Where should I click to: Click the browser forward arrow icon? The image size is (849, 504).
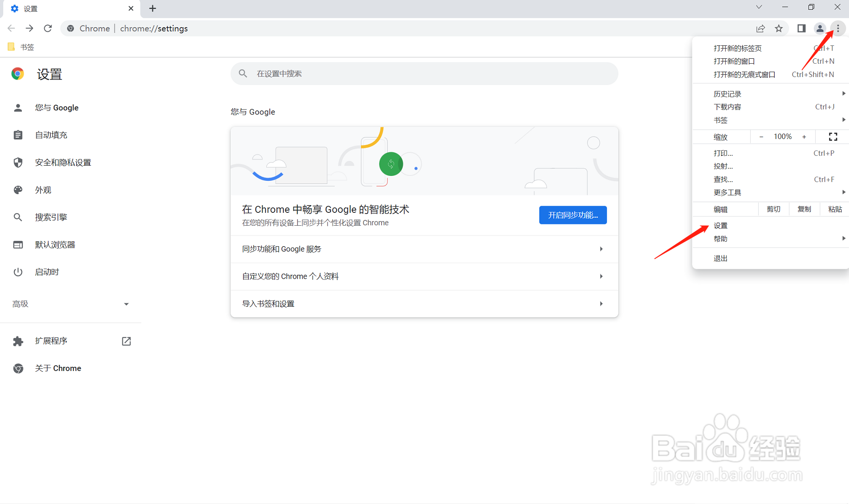coord(29,28)
